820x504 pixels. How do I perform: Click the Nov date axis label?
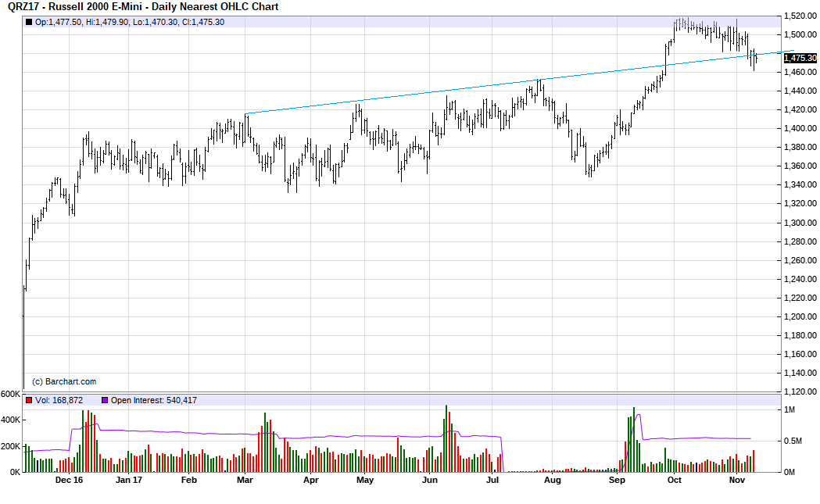coord(736,480)
